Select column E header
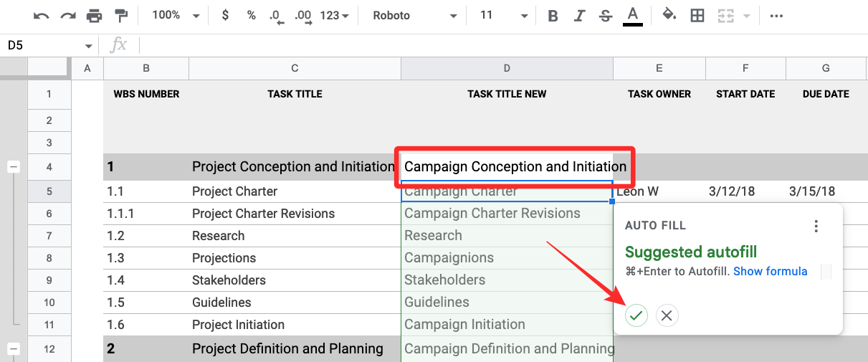 pyautogui.click(x=659, y=68)
